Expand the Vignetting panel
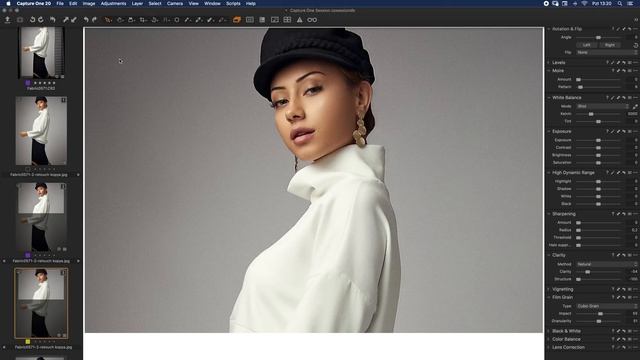640x360 pixels. pos(549,289)
